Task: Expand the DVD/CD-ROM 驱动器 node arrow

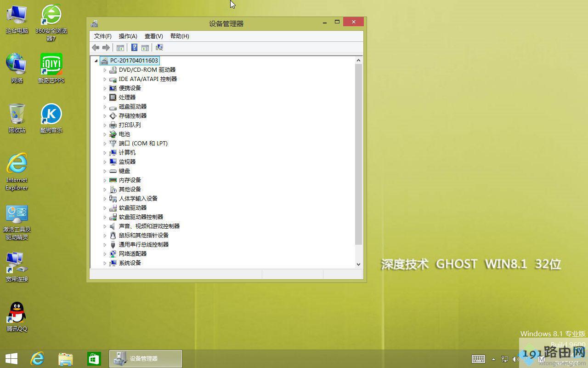Action: tap(105, 70)
